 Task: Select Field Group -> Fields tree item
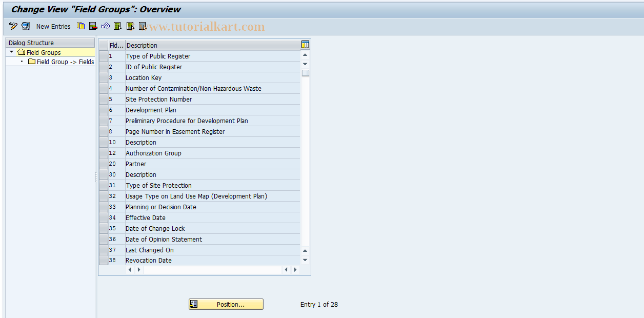point(65,62)
